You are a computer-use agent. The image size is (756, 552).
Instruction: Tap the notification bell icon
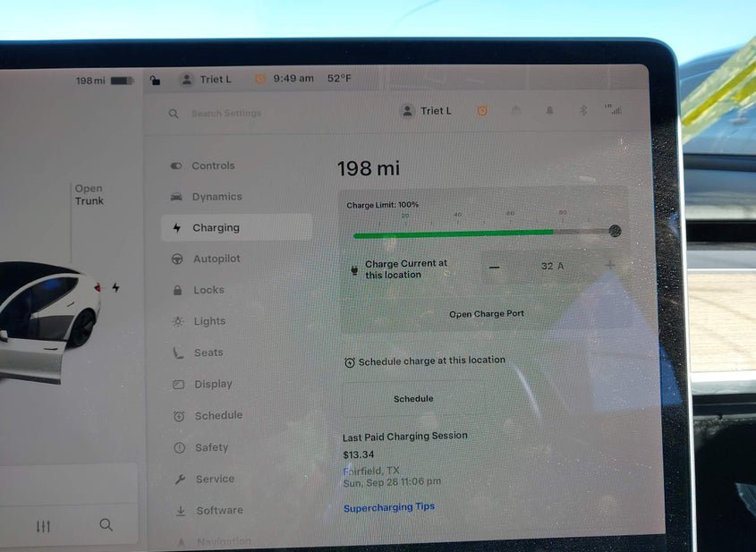tap(549, 111)
